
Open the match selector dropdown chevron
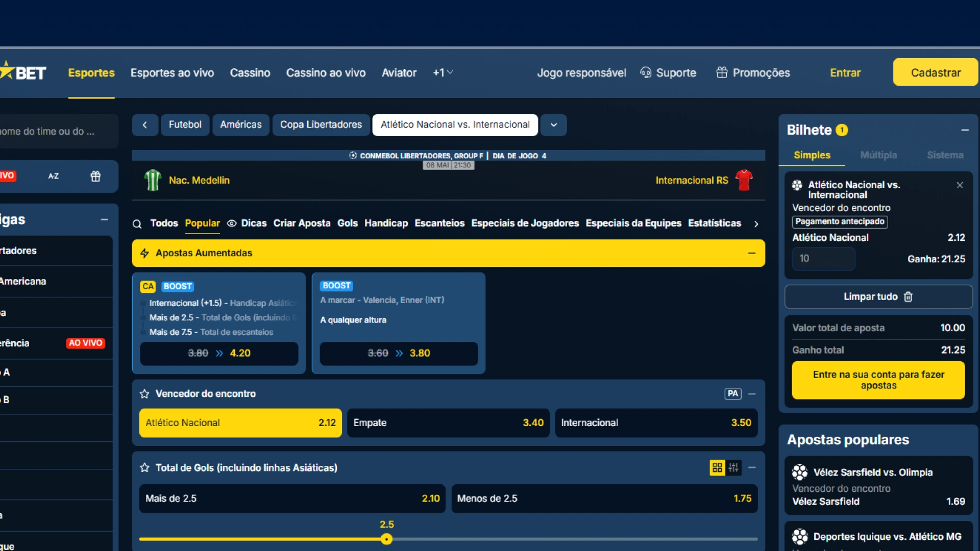(554, 125)
